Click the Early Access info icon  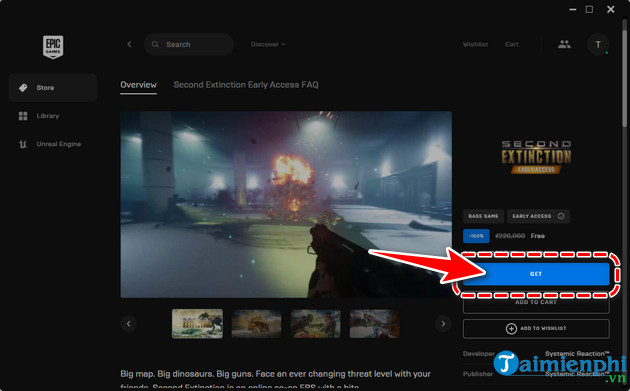point(561,216)
